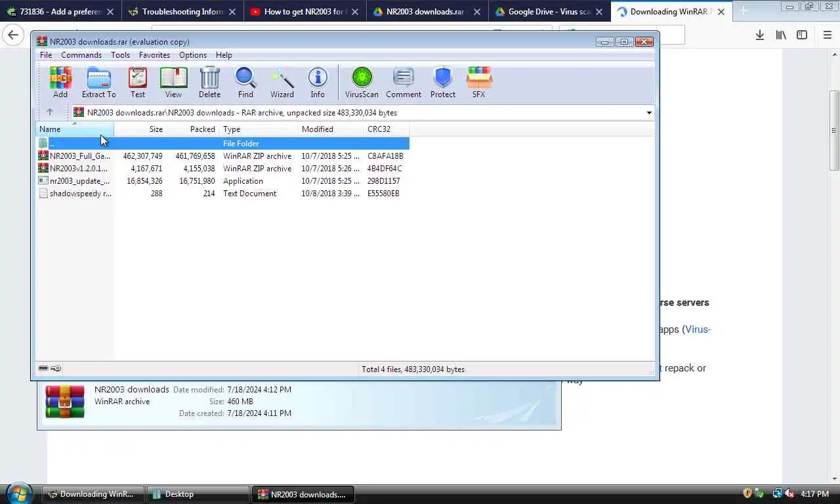Open the Options menu
Image resolution: width=840 pixels, height=504 pixels.
pos(193,55)
